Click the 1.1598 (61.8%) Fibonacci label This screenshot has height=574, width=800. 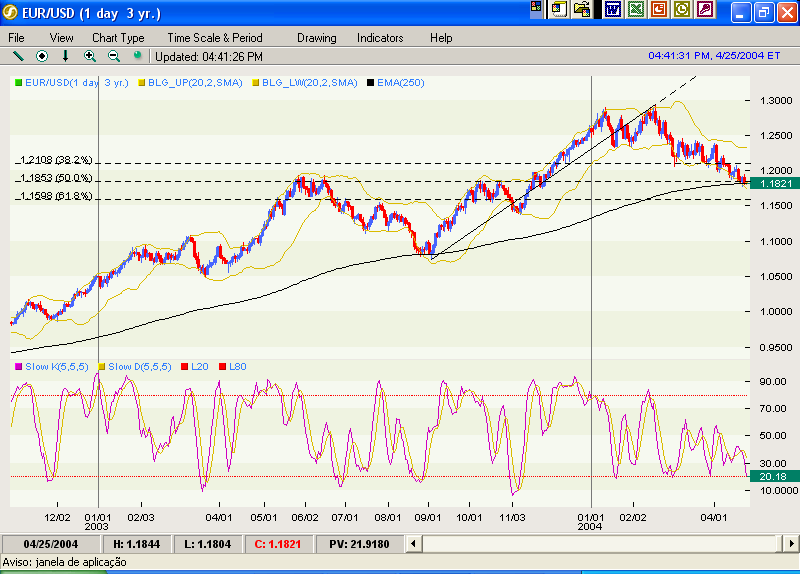pyautogui.click(x=56, y=195)
